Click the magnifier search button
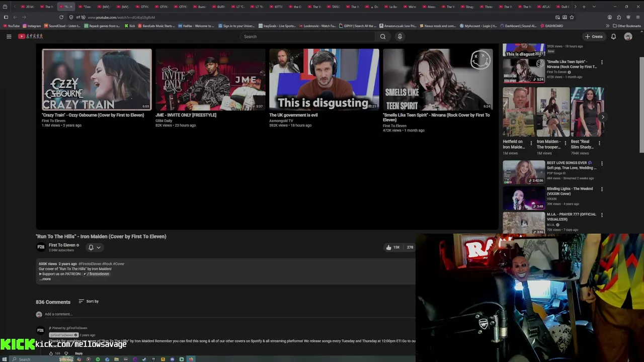The image size is (644, 362). 383,36
